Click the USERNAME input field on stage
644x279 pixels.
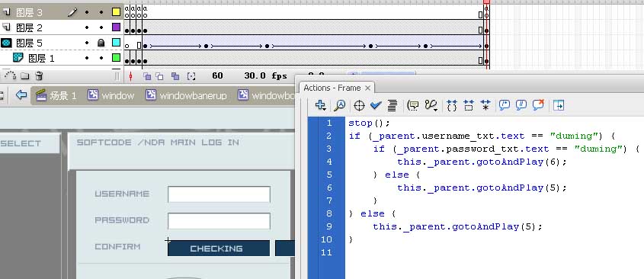(219, 194)
